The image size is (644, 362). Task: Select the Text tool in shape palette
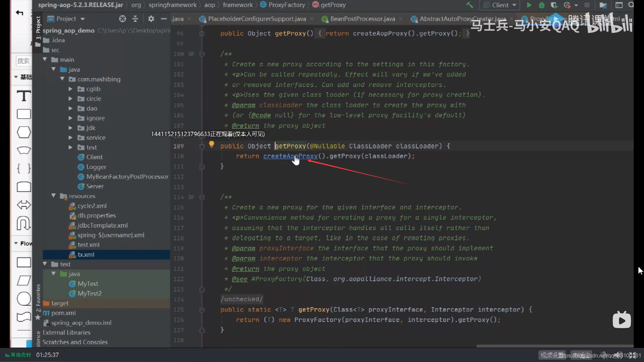click(x=24, y=96)
